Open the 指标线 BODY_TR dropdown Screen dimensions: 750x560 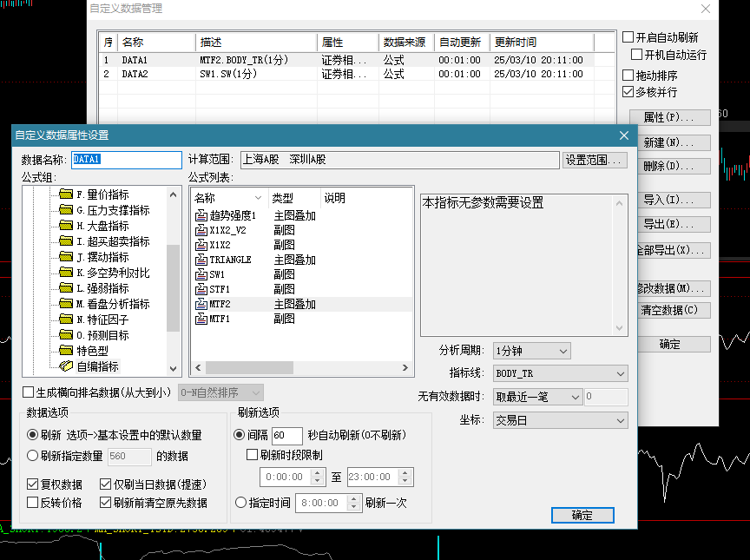coord(560,373)
